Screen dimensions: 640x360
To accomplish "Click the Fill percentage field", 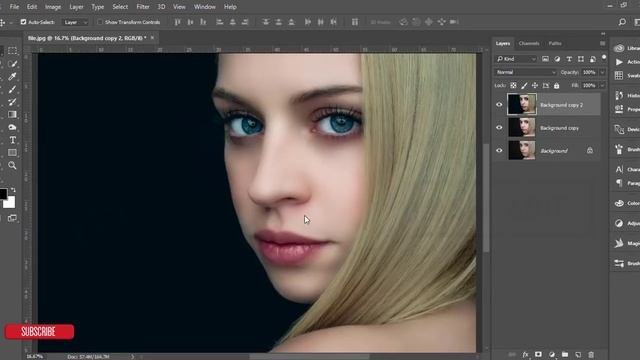I will pyautogui.click(x=589, y=86).
